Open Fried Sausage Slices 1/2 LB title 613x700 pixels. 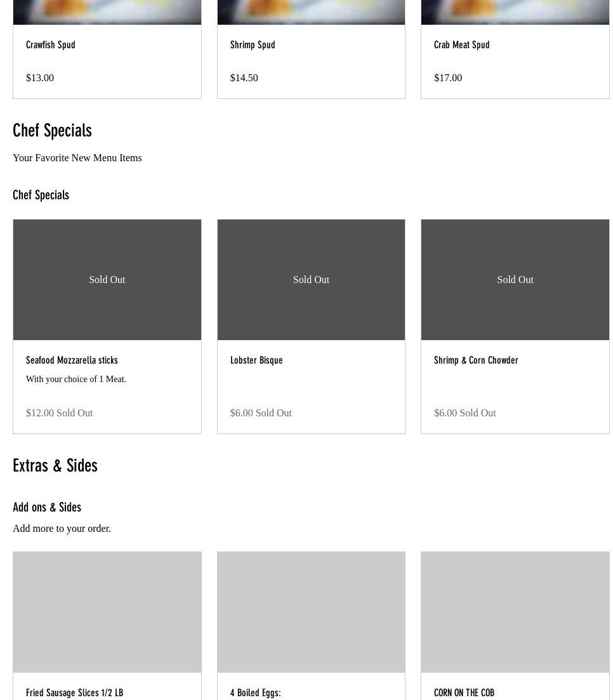coord(74,693)
